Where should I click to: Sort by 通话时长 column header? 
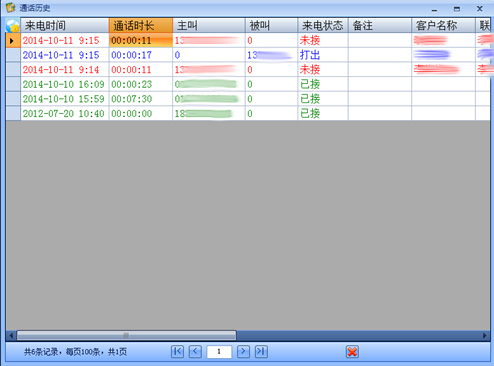[x=141, y=26]
